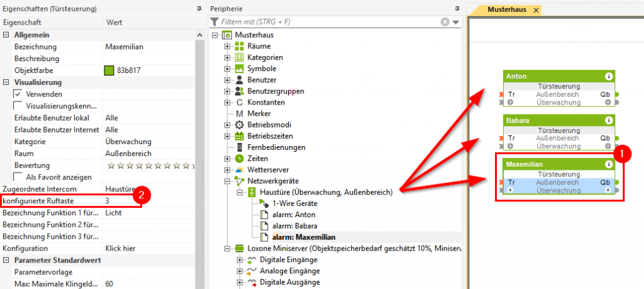Viewport: 644px width, 289px height.
Task: Click the Benutzergruppen icon in tree
Action: 239,91
